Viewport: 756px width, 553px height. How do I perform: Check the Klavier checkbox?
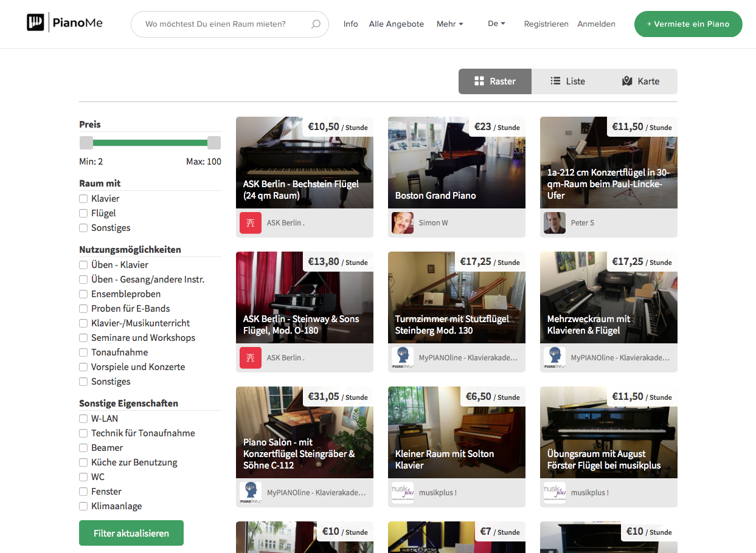83,199
